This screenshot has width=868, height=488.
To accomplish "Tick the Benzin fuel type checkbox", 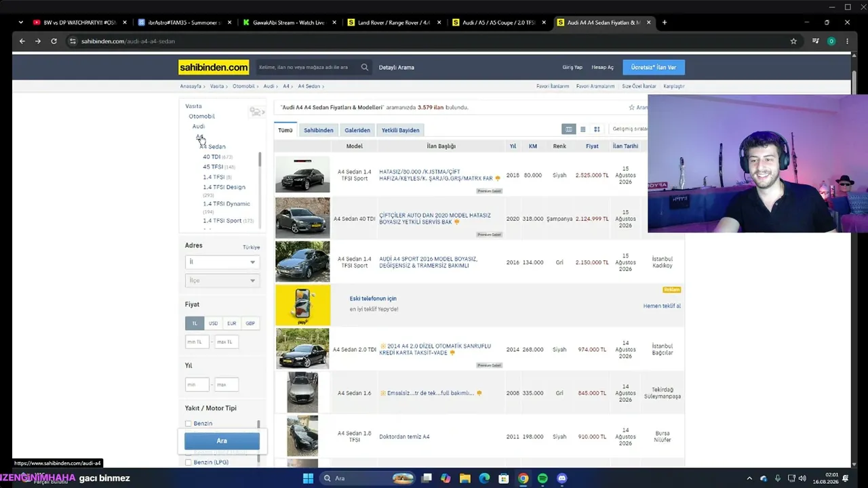I will tap(189, 424).
